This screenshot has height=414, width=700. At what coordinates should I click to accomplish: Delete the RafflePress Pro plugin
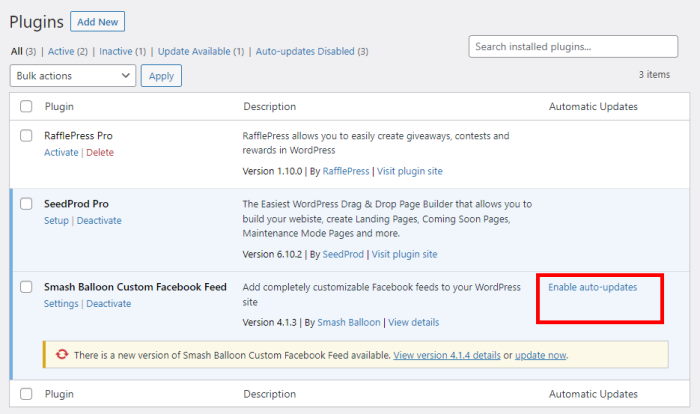[100, 152]
